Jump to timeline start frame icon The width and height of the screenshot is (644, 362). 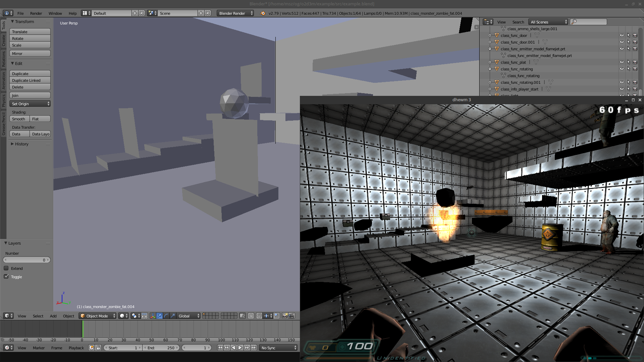click(220, 348)
